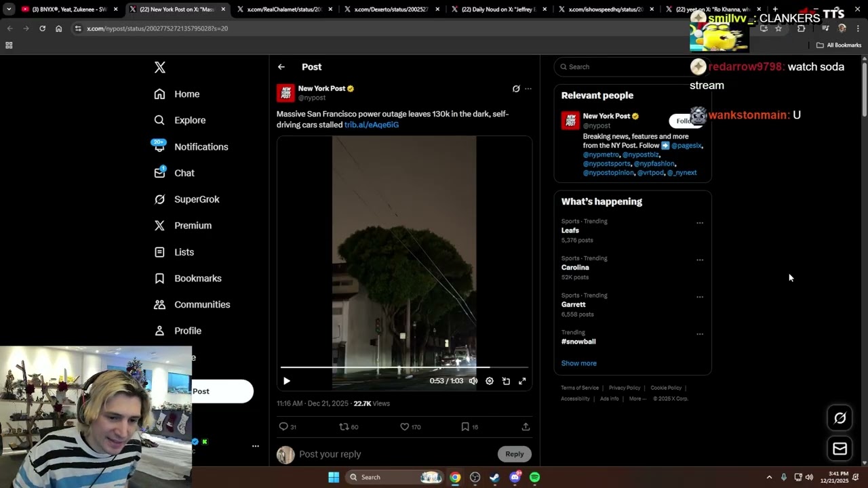
Task: Mute the video volume
Action: click(x=473, y=381)
